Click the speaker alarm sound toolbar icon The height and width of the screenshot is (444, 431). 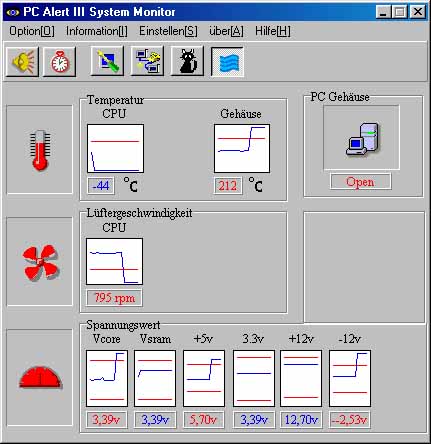point(22,61)
